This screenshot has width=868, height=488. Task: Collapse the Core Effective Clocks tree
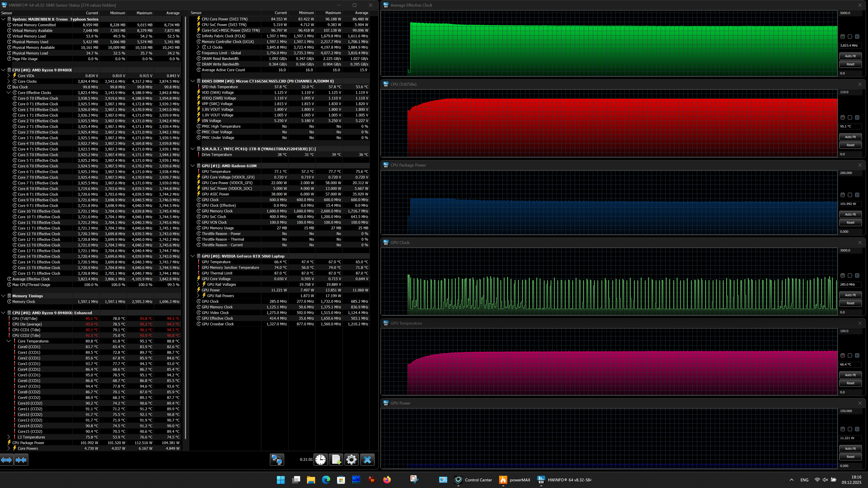tap(9, 93)
